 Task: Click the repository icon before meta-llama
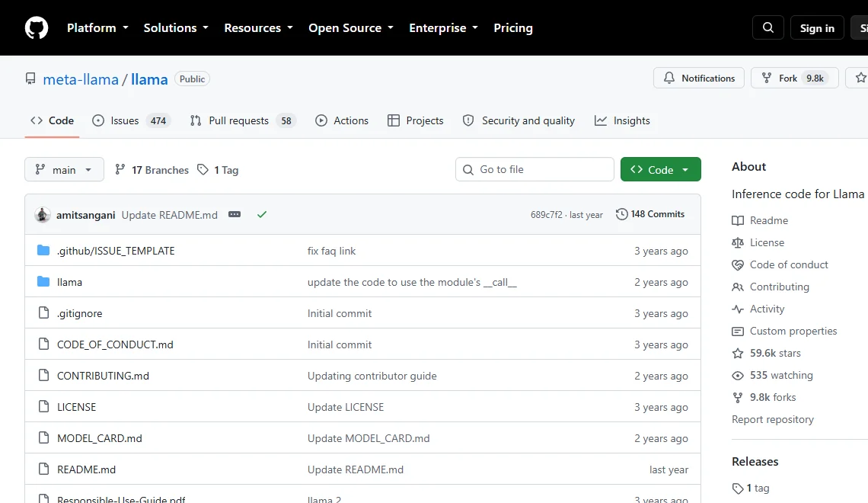[30, 78]
